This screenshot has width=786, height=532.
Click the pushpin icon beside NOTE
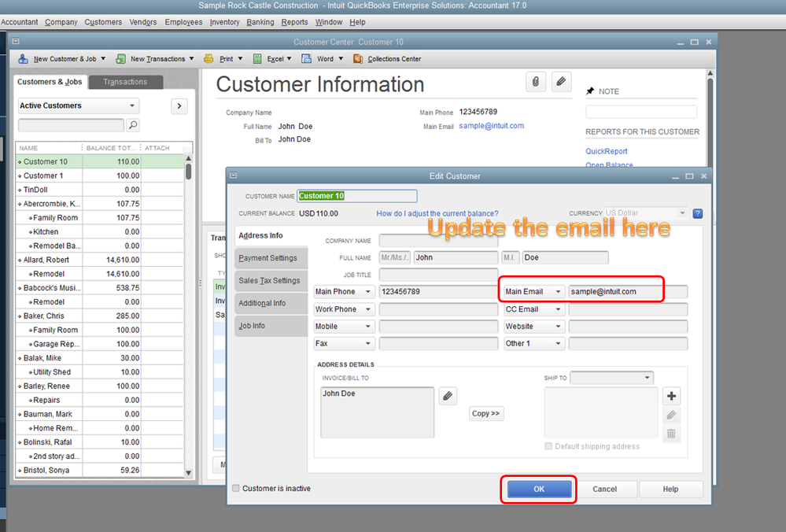tap(590, 91)
